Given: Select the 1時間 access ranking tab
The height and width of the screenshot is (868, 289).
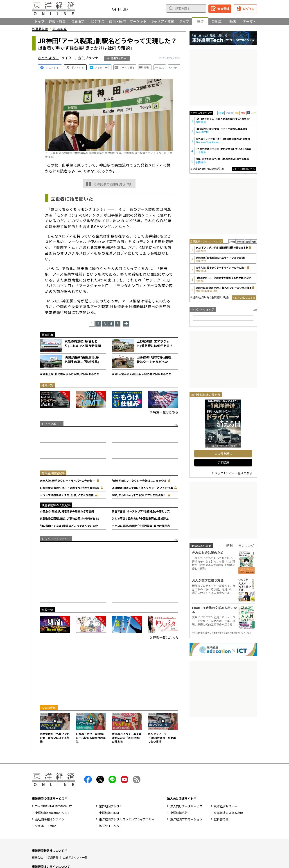Looking at the screenshot, I should 221,113.
